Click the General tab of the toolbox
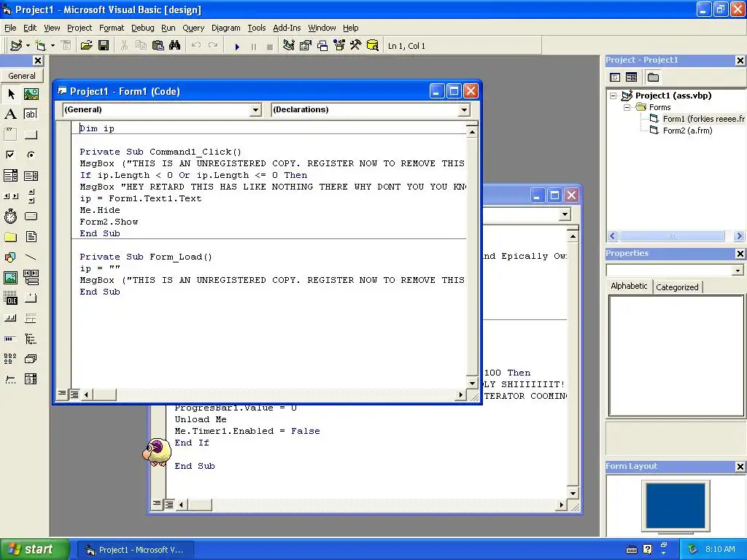The width and height of the screenshot is (747, 560). pos(22,76)
